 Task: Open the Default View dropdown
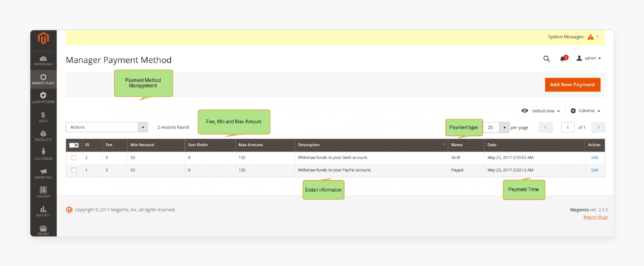[540, 111]
